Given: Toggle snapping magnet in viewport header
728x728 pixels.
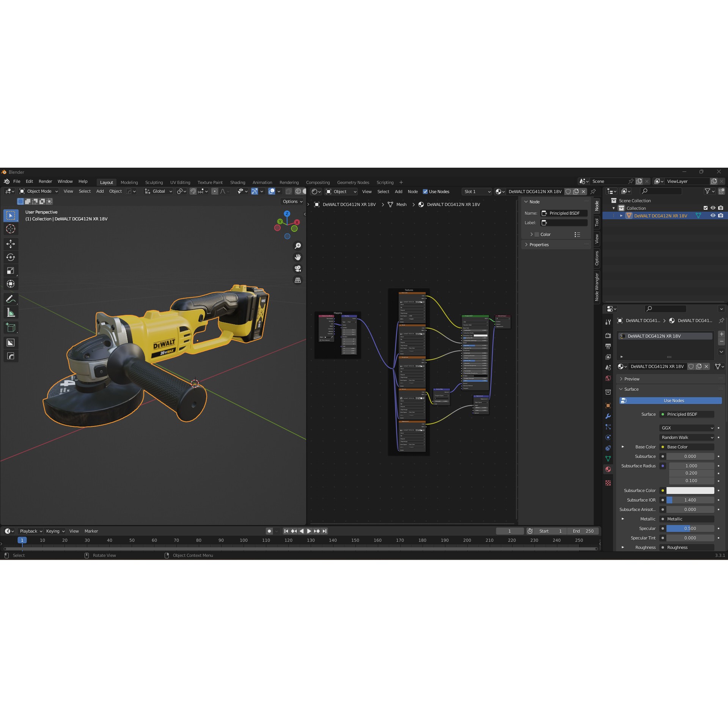Looking at the screenshot, I should click(193, 191).
